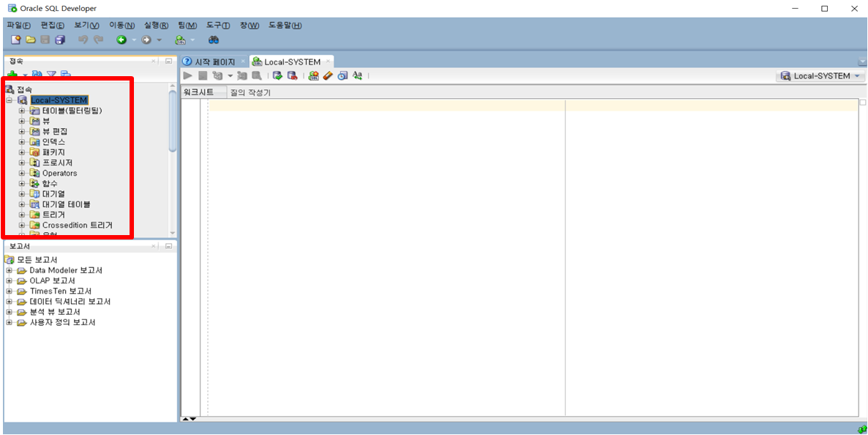Select the Operators tree item
The image size is (868, 435).
click(x=60, y=174)
